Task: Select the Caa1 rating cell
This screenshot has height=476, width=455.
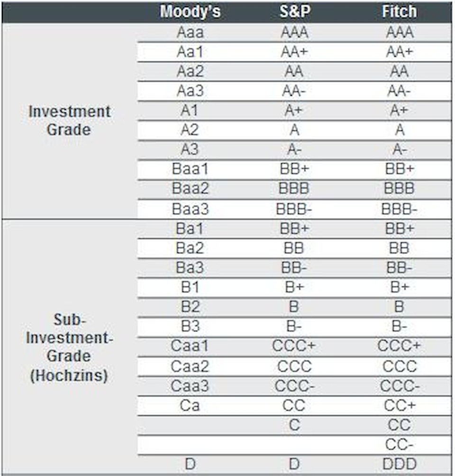Action: click(x=190, y=346)
